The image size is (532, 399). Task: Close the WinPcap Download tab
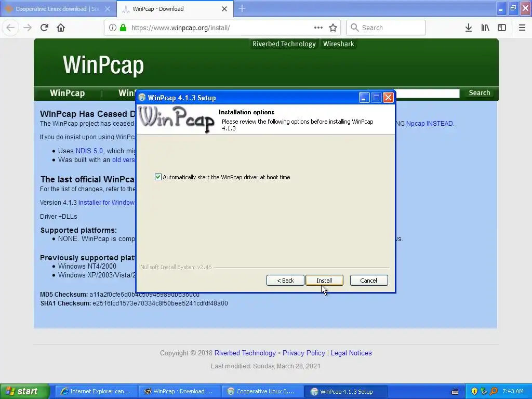(224, 9)
